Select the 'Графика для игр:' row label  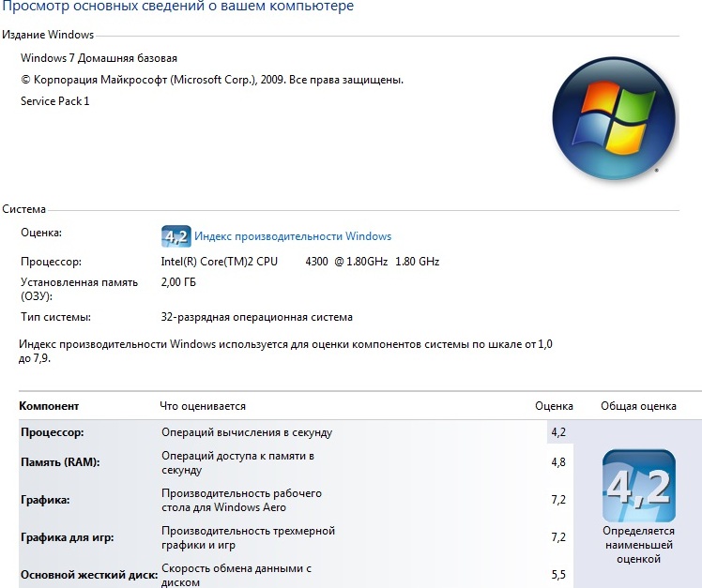pos(68,537)
